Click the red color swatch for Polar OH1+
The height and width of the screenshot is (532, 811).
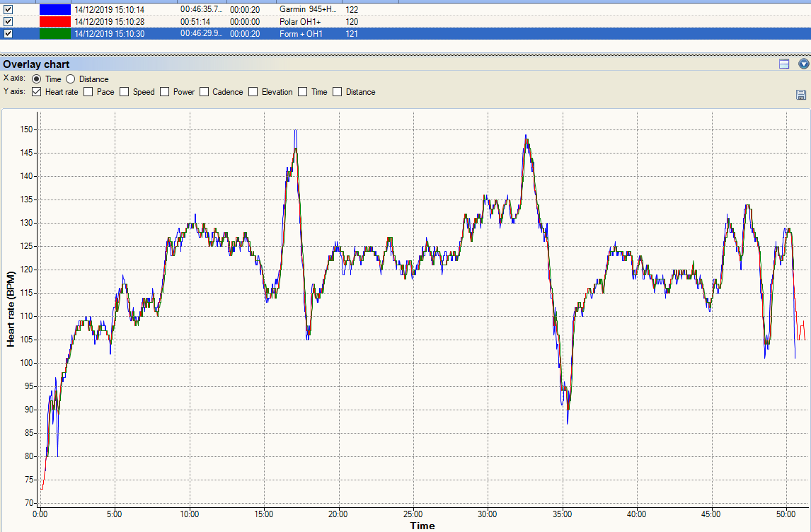pyautogui.click(x=54, y=22)
